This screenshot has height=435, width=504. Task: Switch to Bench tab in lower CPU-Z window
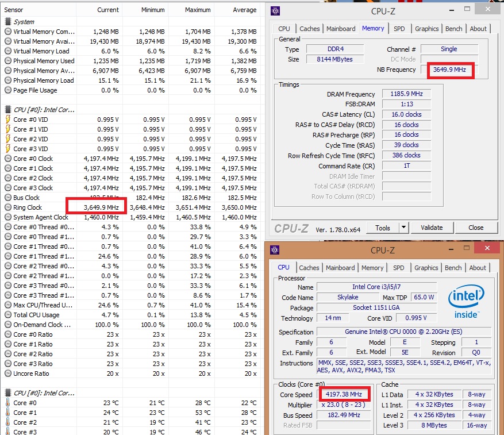tap(453, 268)
